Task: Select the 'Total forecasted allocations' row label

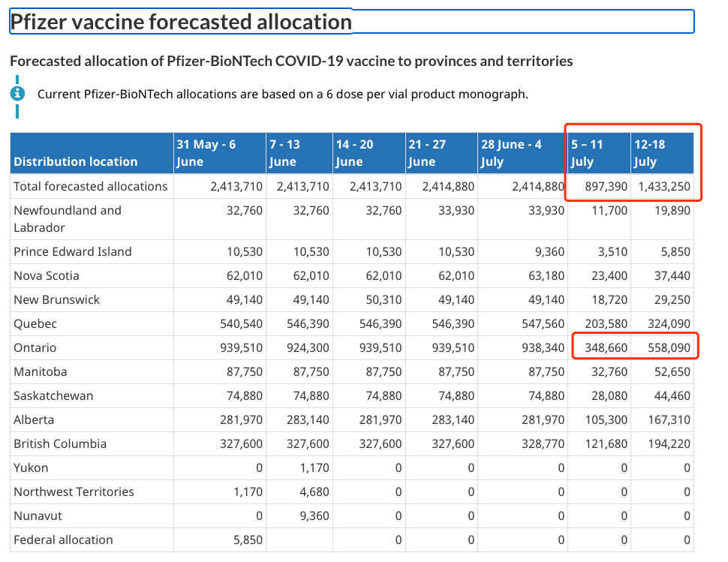Action: (x=91, y=187)
